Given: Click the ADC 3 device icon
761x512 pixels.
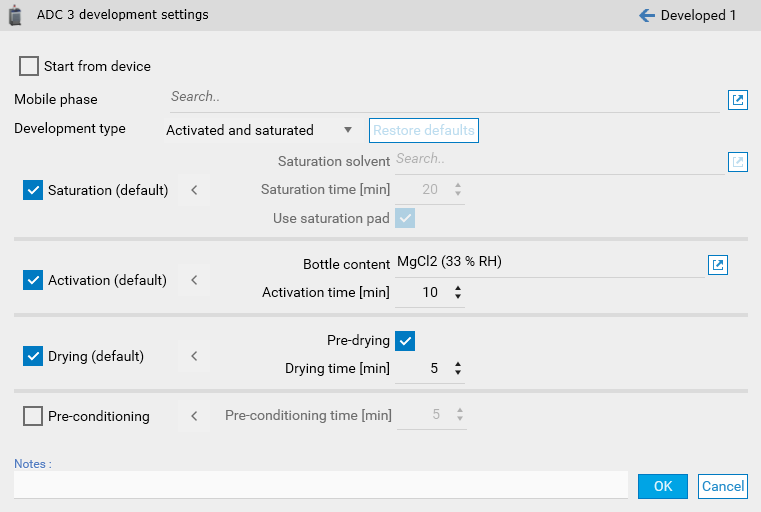Looking at the screenshot, I should click(15, 15).
